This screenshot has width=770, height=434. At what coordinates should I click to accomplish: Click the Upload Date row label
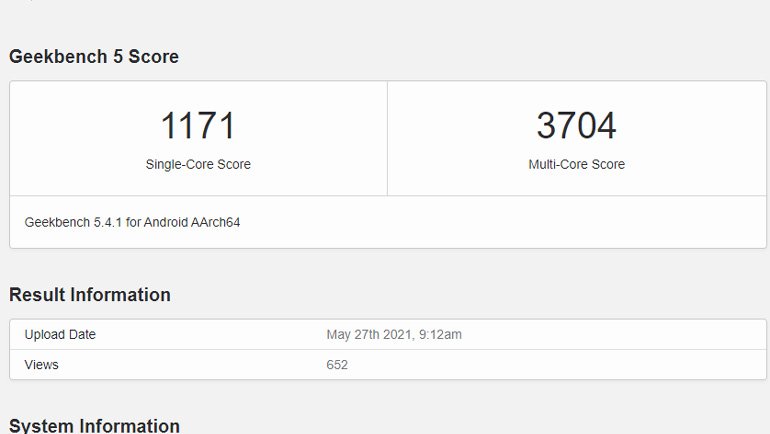click(x=60, y=335)
